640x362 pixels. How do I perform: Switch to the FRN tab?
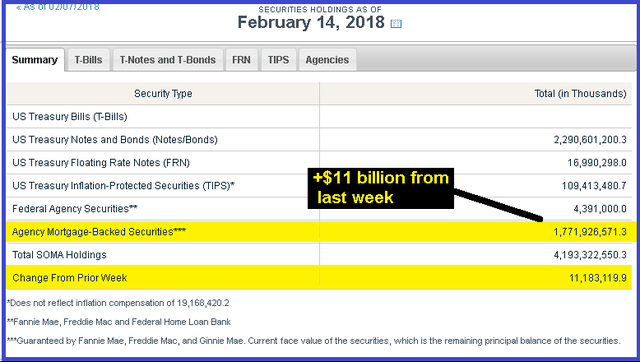(x=241, y=60)
